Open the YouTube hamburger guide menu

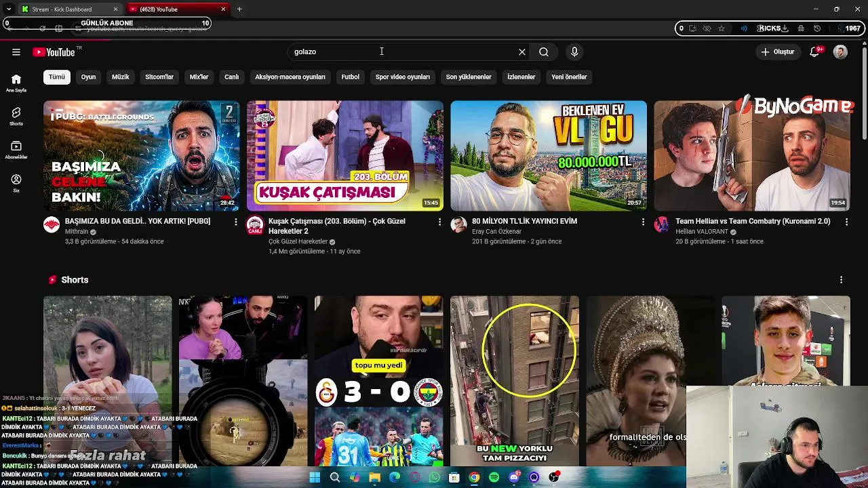(x=16, y=52)
